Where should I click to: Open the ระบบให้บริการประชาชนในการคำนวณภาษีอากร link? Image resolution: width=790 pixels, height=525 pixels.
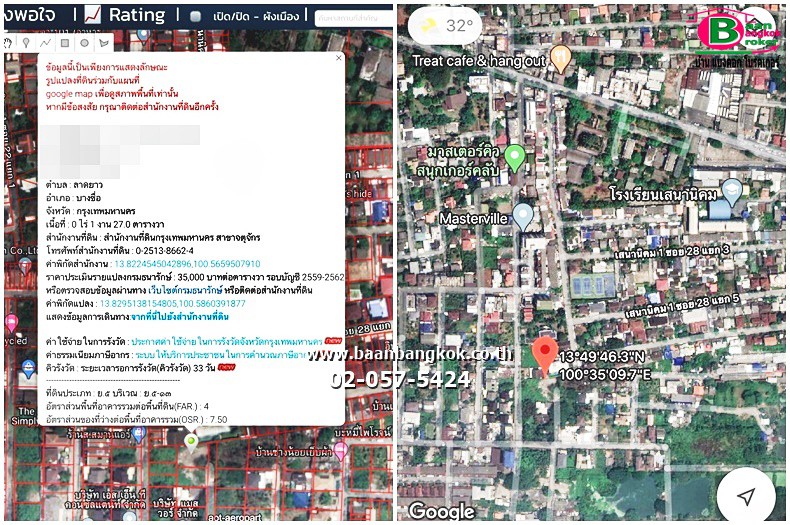222,355
